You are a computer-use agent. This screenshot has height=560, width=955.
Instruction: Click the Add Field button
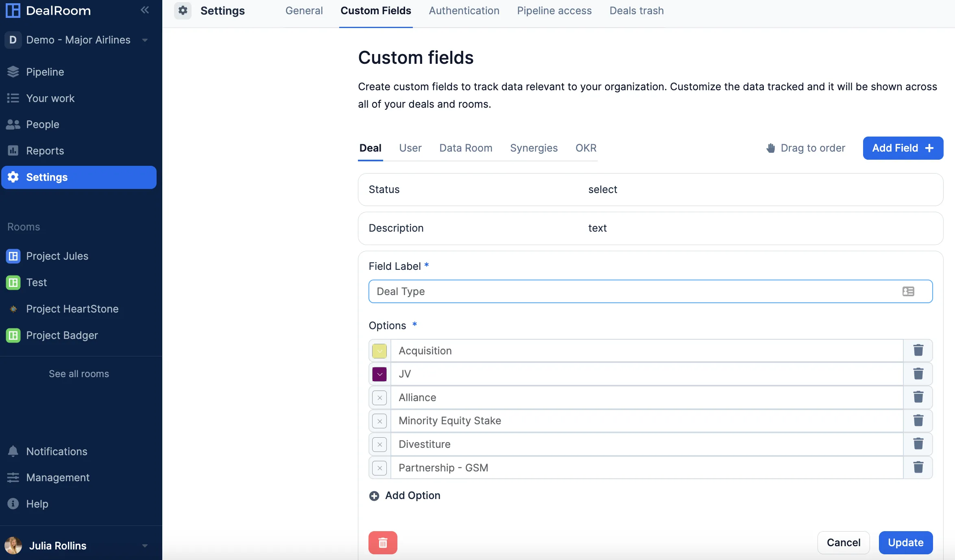pyautogui.click(x=903, y=148)
